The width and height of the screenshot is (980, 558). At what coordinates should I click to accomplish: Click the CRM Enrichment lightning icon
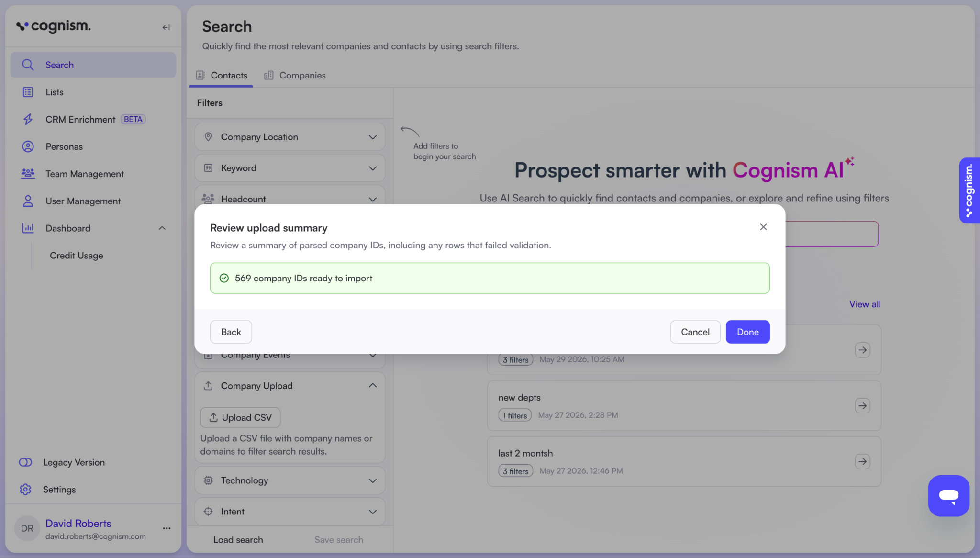pyautogui.click(x=28, y=119)
